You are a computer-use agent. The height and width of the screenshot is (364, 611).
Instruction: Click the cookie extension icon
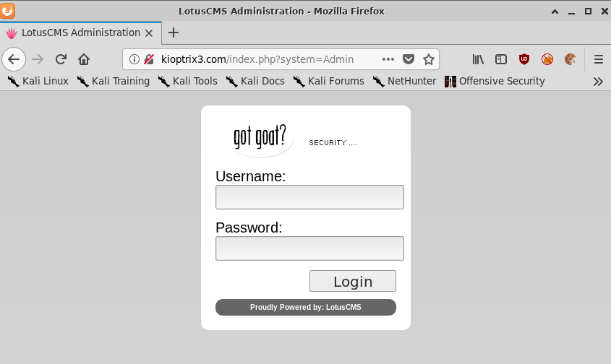[571, 59]
